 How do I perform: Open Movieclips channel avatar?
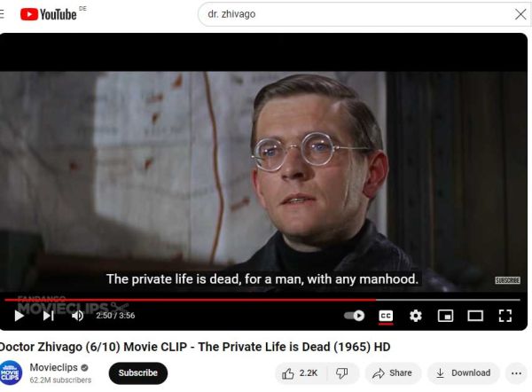11,373
